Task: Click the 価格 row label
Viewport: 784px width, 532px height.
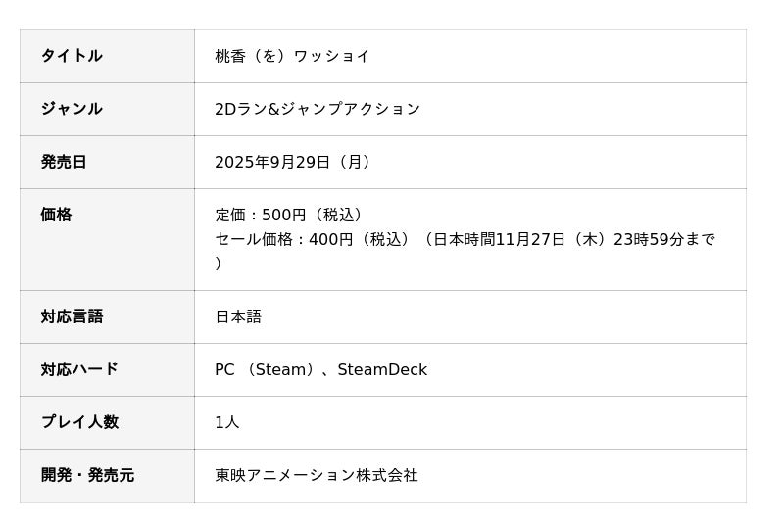Action: point(56,215)
